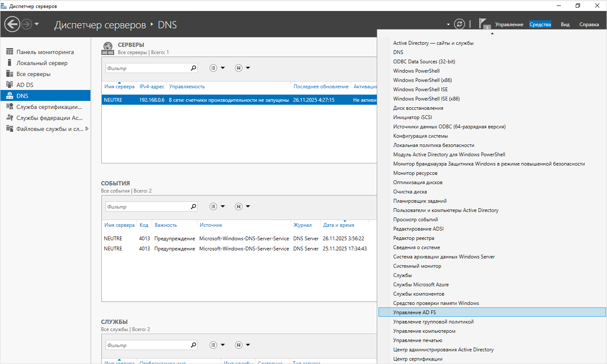Click the Службы федерации icon in the sidebar
Viewport: 607px width, 364px height.
[x=10, y=118]
